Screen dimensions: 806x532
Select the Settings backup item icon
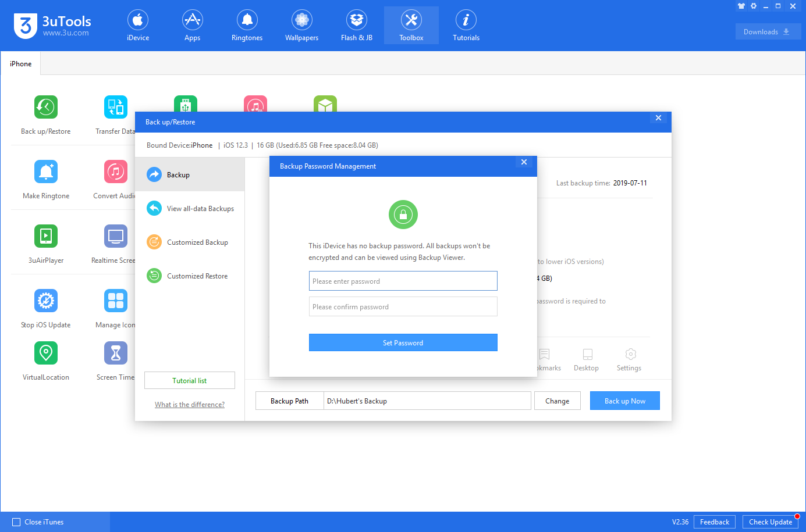click(631, 354)
